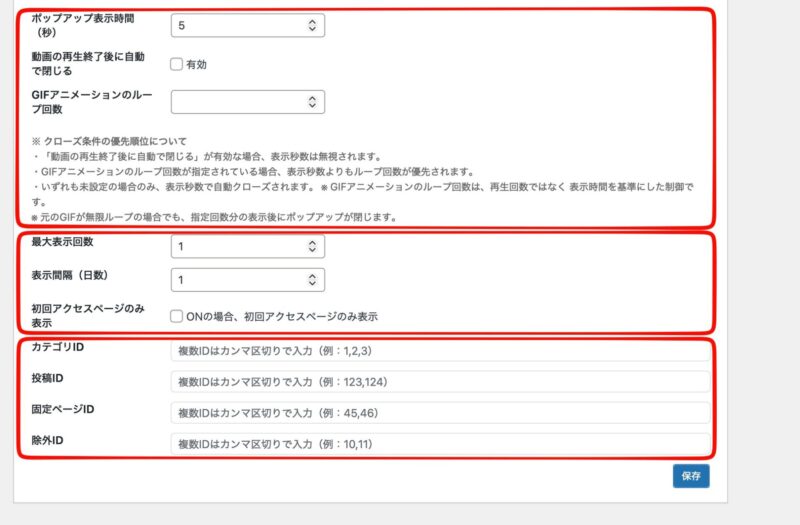Toggle 初回アクセスページのみ表示 checkbox

176,316
